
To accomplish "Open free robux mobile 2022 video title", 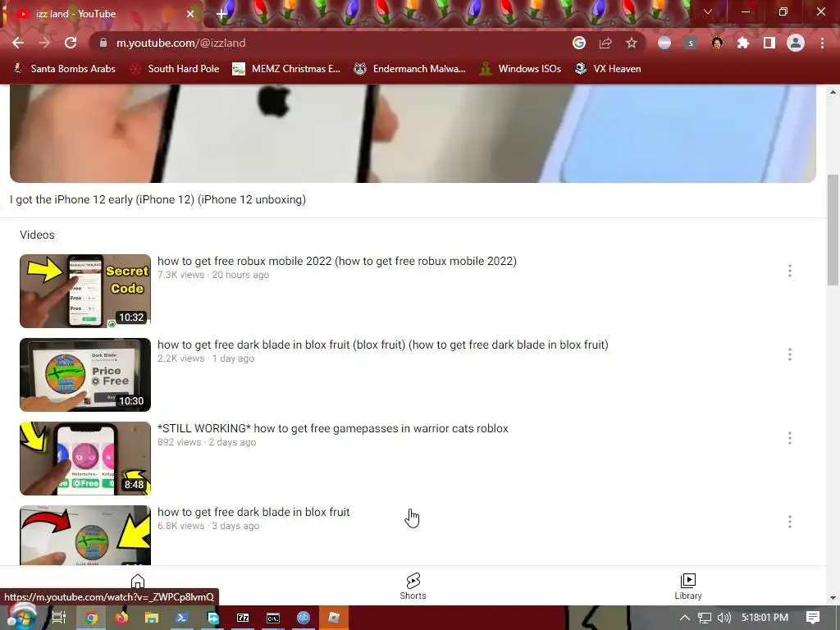I will [x=337, y=261].
